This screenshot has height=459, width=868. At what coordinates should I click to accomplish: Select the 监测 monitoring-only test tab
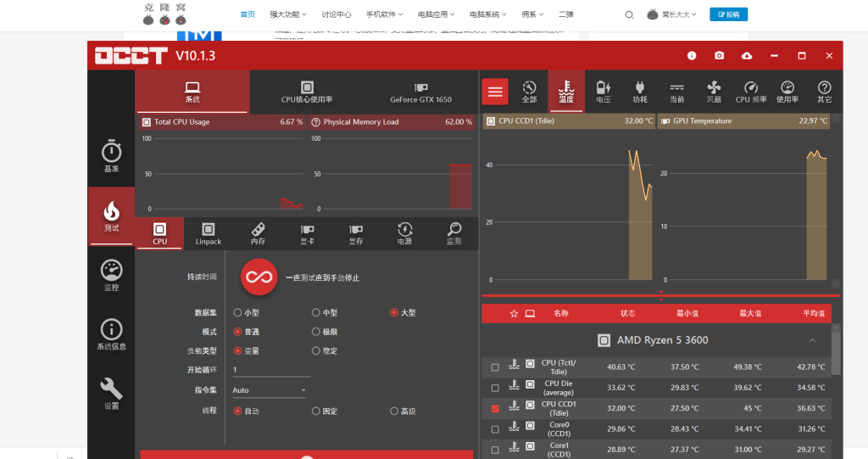click(454, 233)
